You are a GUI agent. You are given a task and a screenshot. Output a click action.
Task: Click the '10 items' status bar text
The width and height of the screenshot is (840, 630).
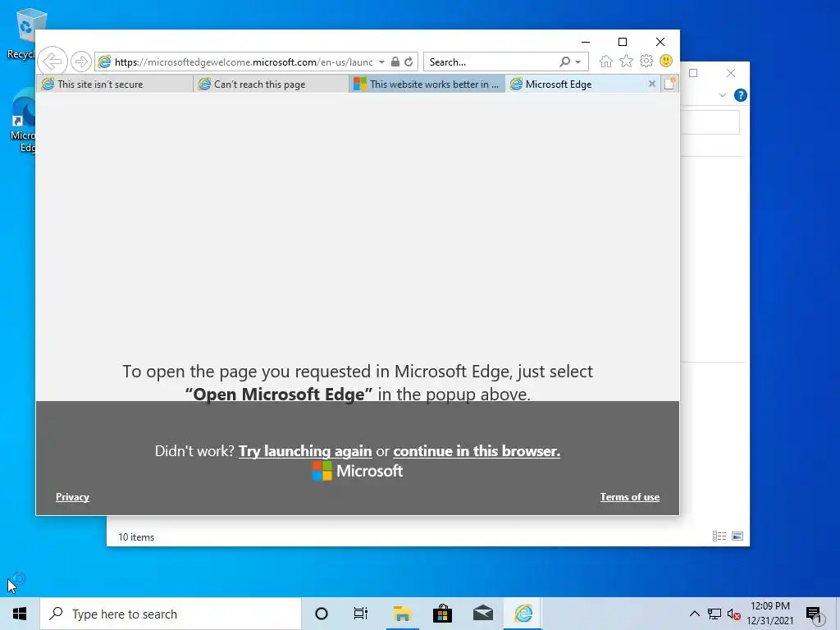pos(136,536)
